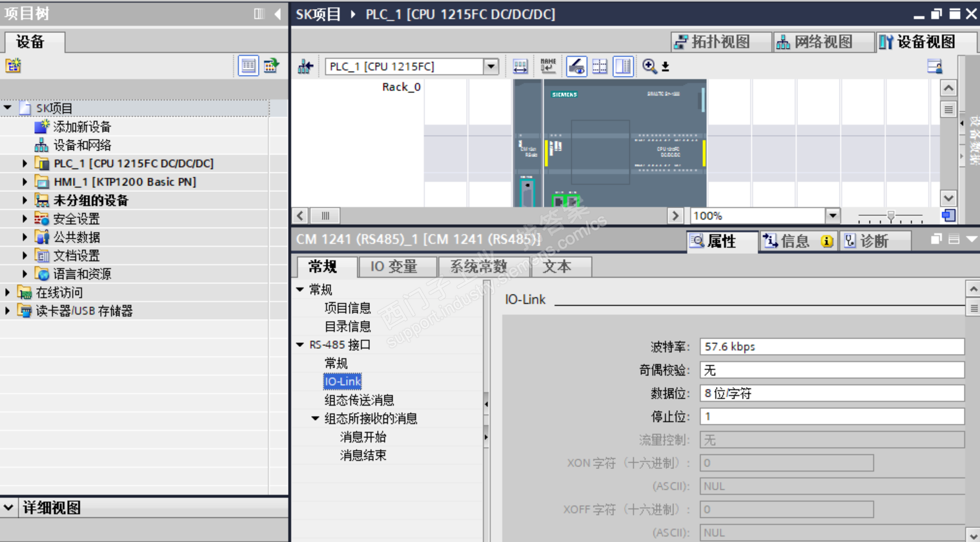The image size is (980, 542).
Task: Click the layout lines icon in inspector header
Action: [x=954, y=239]
